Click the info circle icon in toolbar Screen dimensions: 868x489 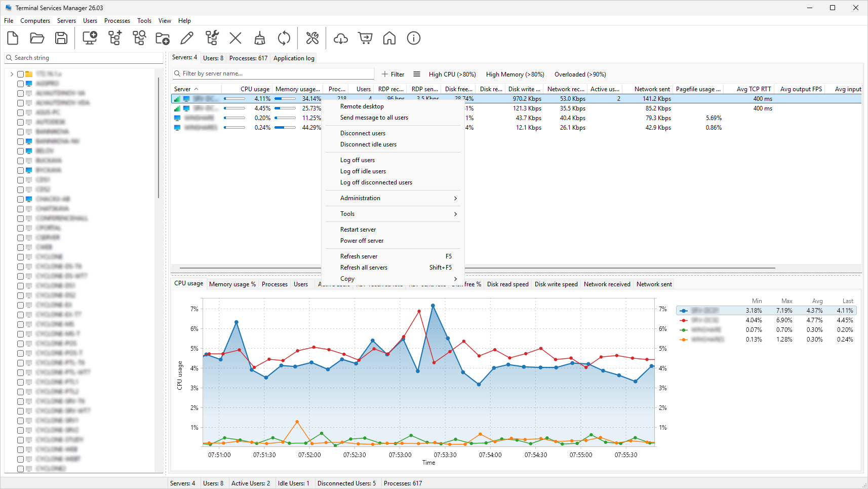point(414,38)
